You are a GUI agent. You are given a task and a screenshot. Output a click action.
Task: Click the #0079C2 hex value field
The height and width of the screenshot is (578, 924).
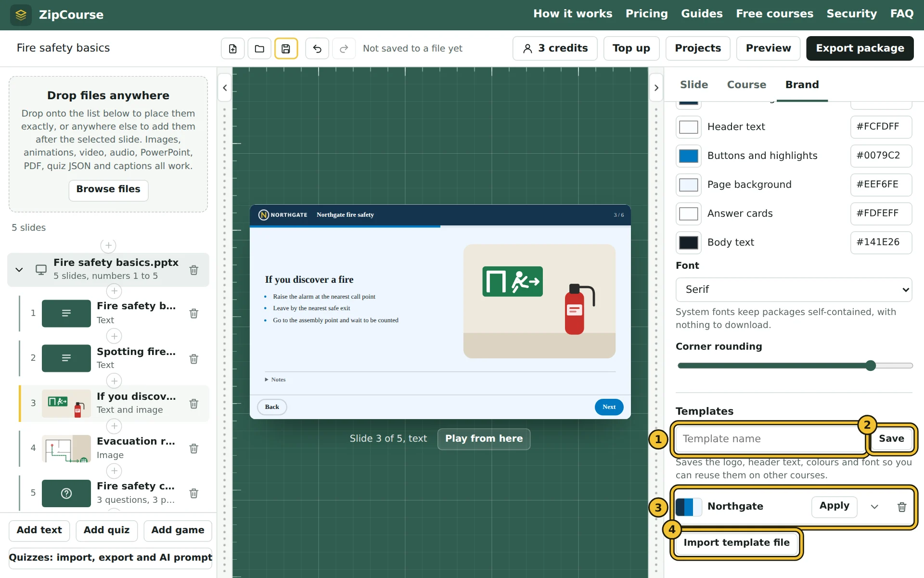(x=881, y=156)
